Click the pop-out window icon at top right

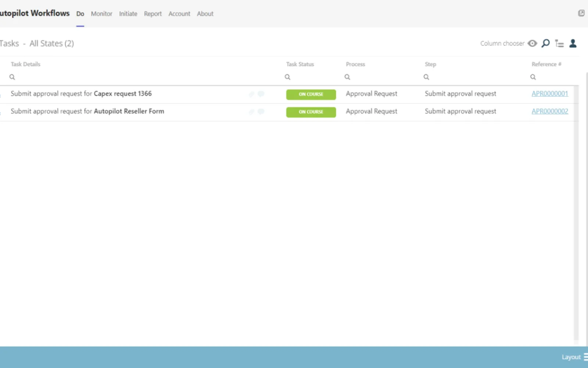581,13
